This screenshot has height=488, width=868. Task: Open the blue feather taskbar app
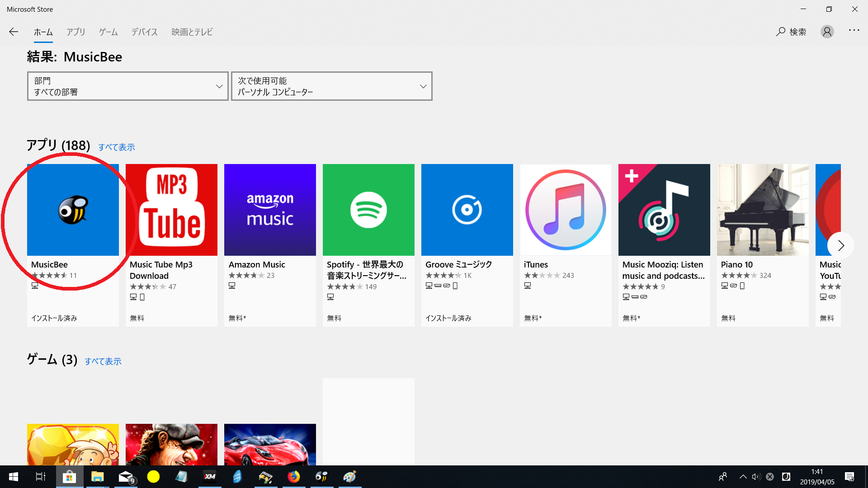(237, 477)
